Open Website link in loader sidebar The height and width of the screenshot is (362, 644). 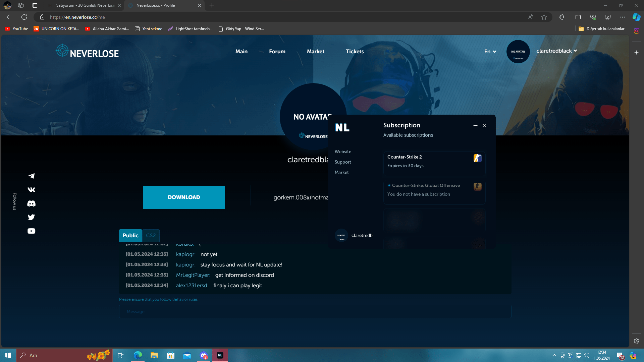(343, 152)
